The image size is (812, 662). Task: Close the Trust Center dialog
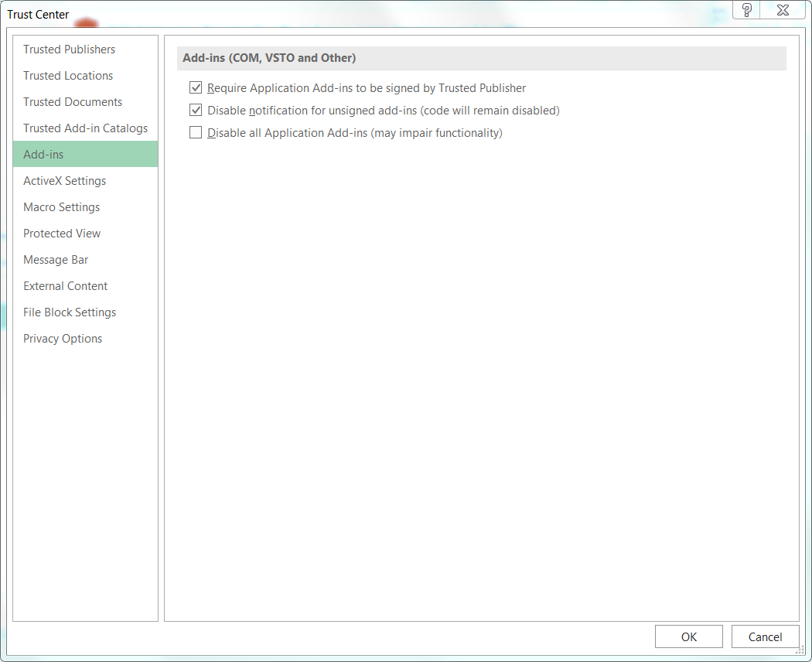783,10
